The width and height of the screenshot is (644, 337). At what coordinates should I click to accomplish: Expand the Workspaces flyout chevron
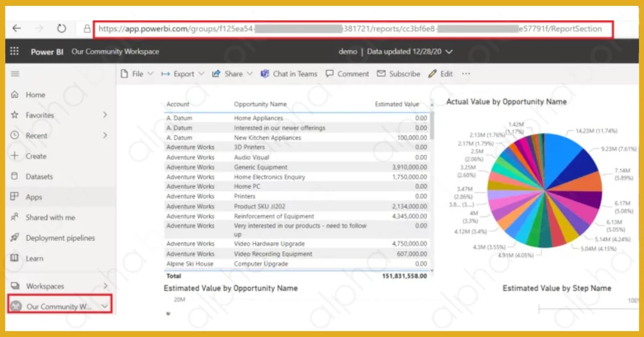coord(105,287)
